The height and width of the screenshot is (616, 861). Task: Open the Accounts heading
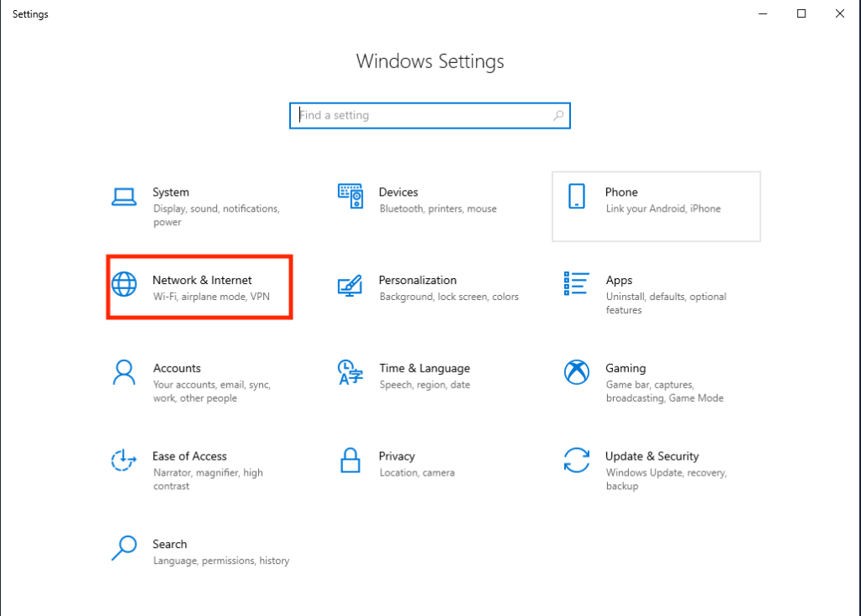[177, 368]
